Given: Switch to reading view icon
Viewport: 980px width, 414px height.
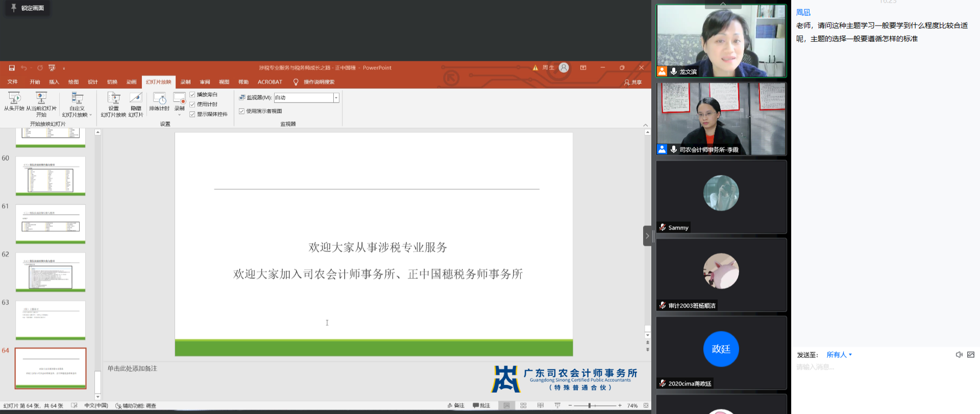Looking at the screenshot, I should [x=541, y=406].
